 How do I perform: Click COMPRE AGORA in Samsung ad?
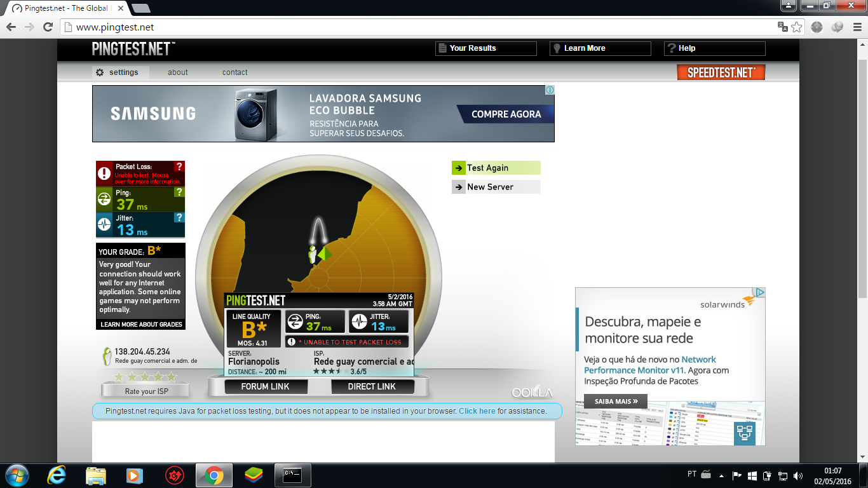coord(506,114)
